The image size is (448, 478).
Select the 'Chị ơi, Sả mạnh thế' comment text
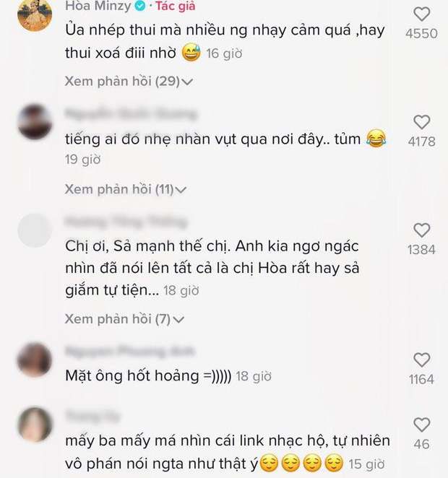[212, 269]
